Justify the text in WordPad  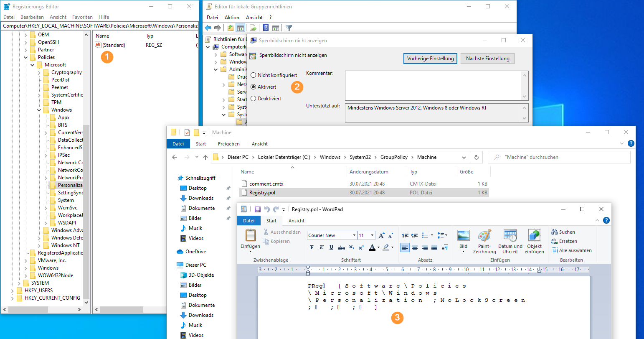(434, 247)
